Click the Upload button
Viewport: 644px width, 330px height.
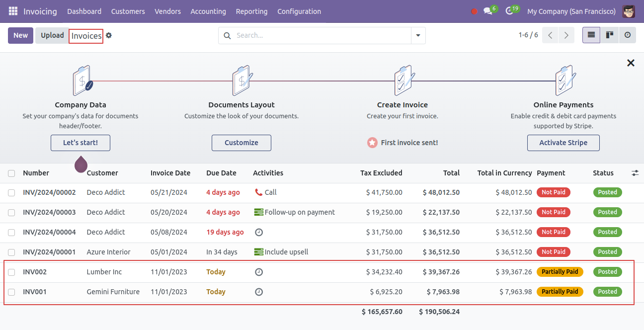pos(52,35)
